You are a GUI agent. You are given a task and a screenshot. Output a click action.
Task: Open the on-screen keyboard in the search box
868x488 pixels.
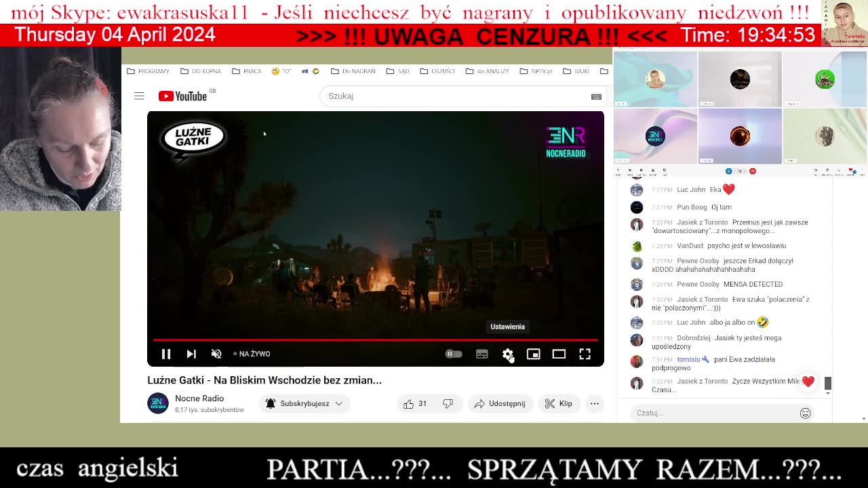click(x=596, y=96)
